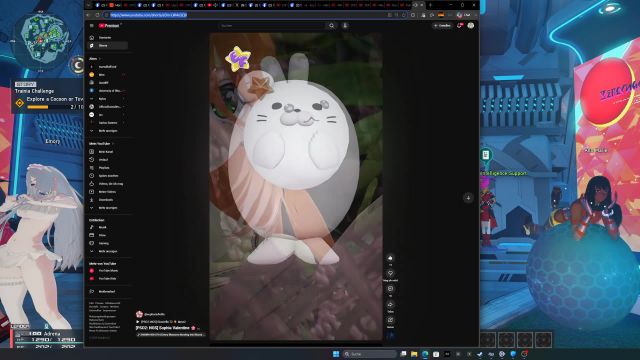Open Mein Kanal in sidebar

pos(108,152)
